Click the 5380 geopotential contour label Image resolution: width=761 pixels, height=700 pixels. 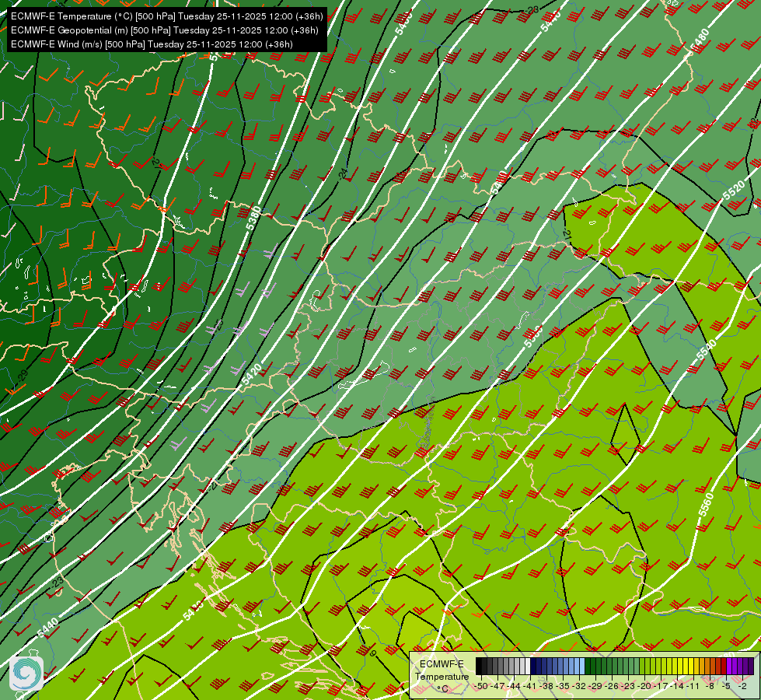pos(253,219)
